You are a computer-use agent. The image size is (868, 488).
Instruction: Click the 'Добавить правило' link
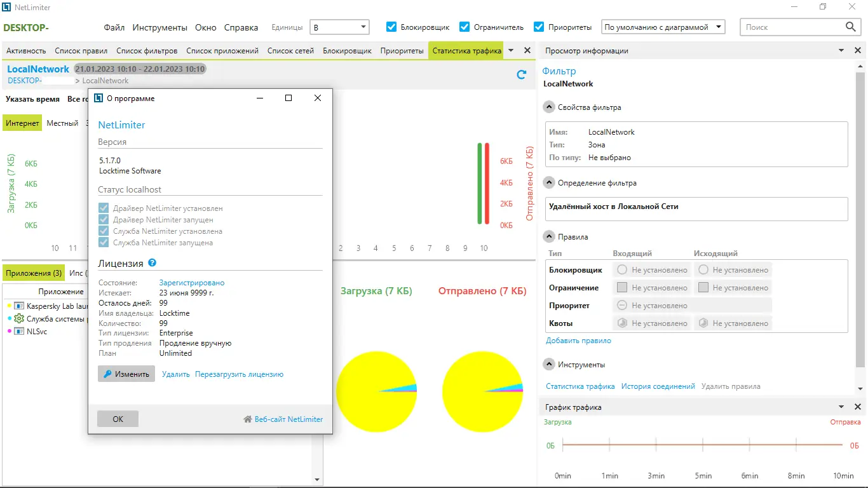click(x=578, y=341)
